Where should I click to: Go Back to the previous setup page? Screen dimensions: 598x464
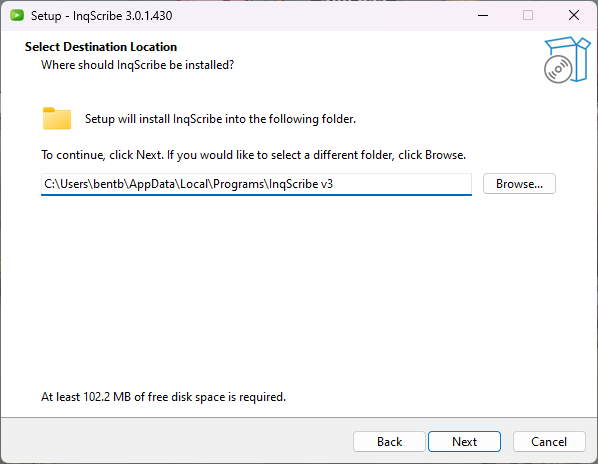[x=389, y=442]
